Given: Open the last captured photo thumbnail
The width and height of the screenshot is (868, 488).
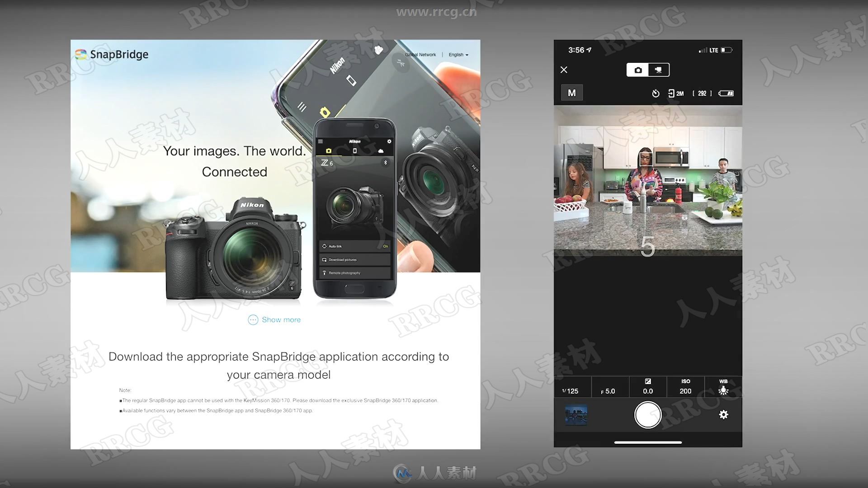Looking at the screenshot, I should tap(576, 415).
